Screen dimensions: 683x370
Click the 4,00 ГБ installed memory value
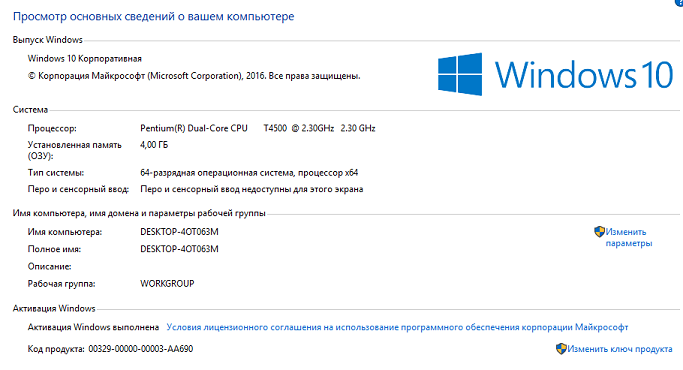pyautogui.click(x=154, y=145)
